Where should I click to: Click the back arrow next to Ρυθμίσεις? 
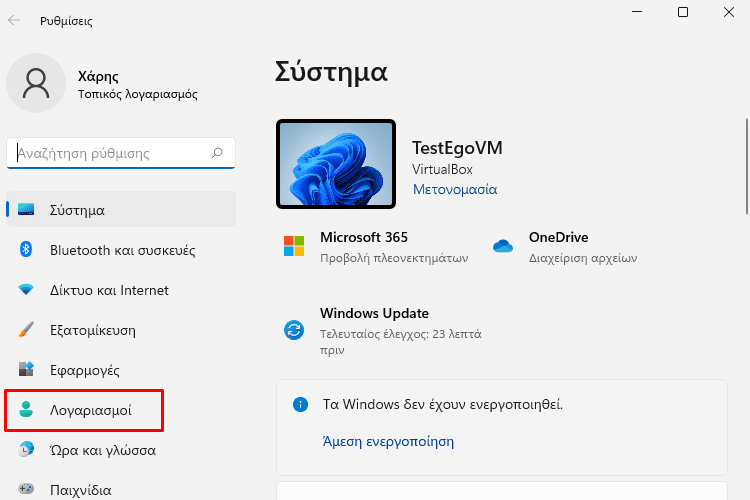[14, 20]
